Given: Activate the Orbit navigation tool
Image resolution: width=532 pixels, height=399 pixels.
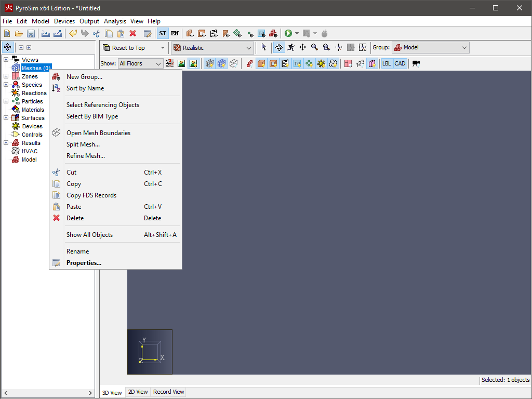Looking at the screenshot, I should 279,47.
